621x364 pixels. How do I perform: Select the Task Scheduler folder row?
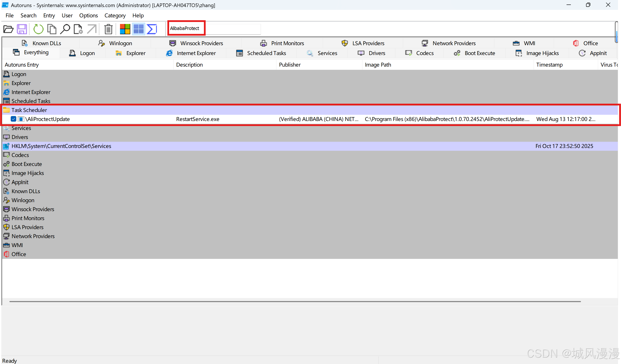point(29,110)
